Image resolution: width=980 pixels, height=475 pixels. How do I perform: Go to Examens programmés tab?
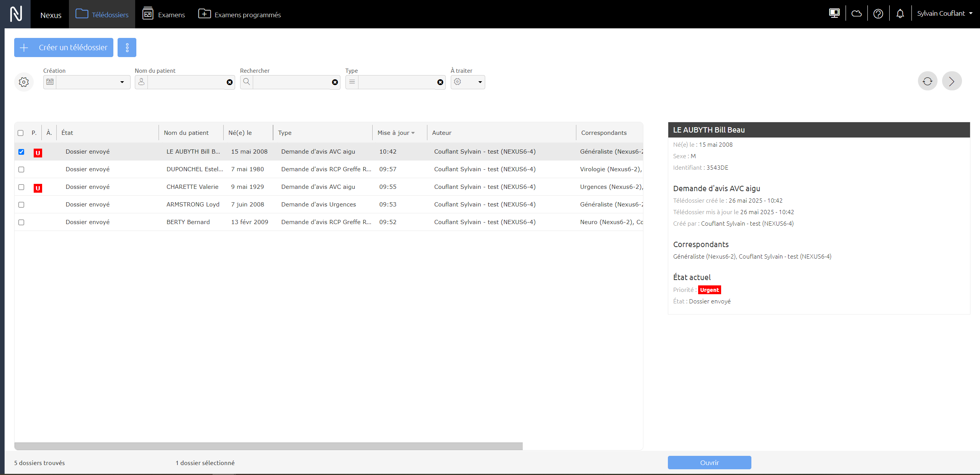pyautogui.click(x=239, y=14)
